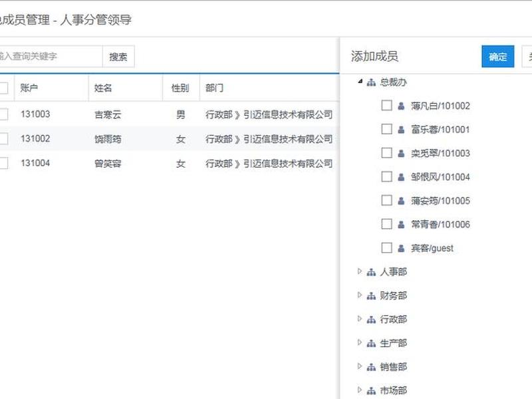532x399 pixels.
Task: Click the 人事部 department org icon
Action: 371,272
